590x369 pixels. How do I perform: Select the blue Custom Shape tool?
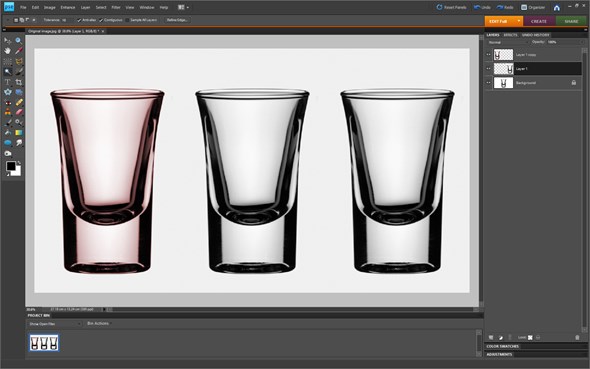point(8,143)
